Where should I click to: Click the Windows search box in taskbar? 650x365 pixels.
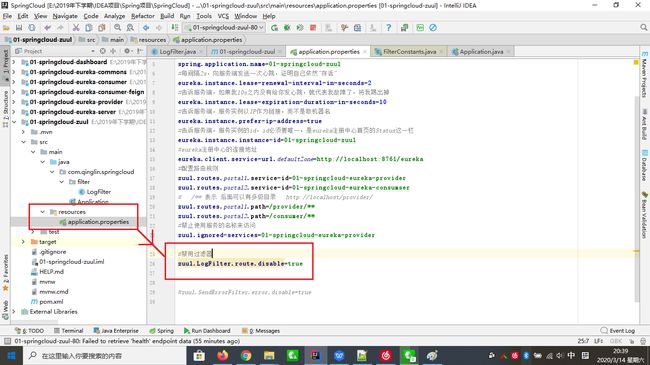click(x=104, y=355)
